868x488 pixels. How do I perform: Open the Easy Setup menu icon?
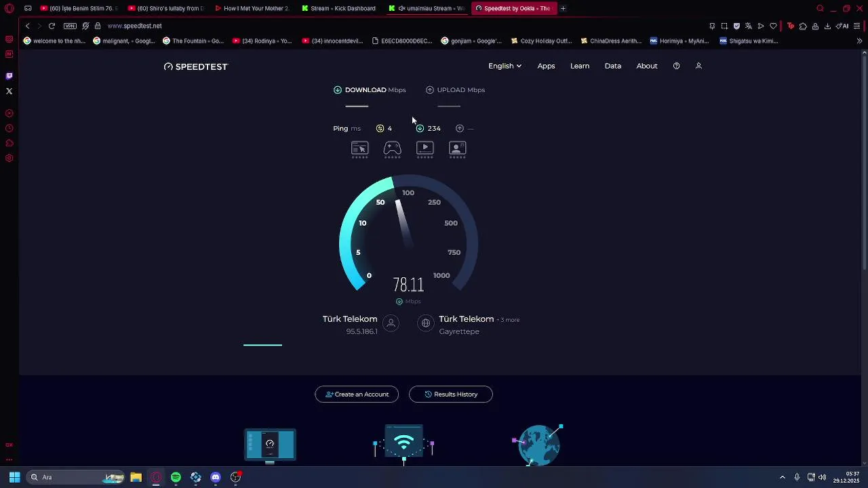pyautogui.click(x=857, y=26)
